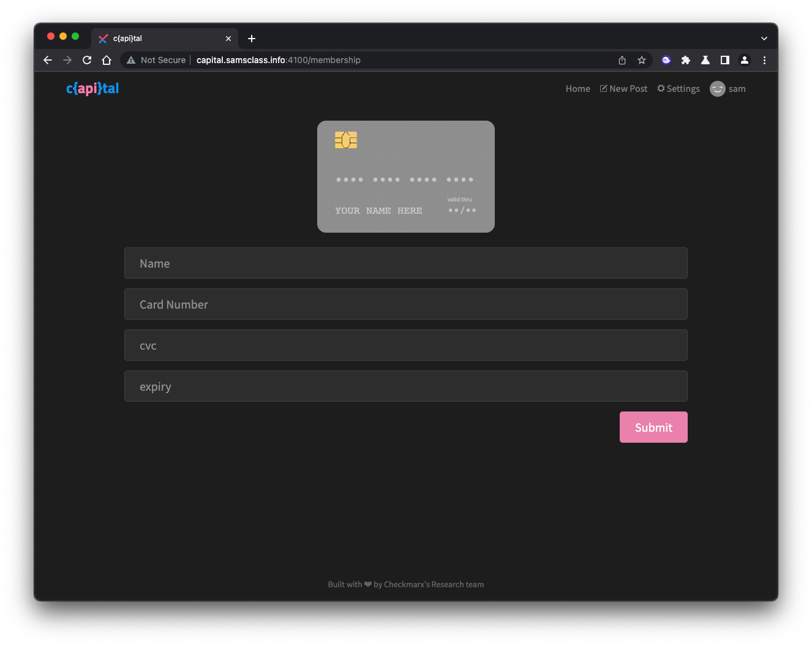This screenshot has width=812, height=646.
Task: Click the c{api}tal logo
Action: click(x=92, y=89)
